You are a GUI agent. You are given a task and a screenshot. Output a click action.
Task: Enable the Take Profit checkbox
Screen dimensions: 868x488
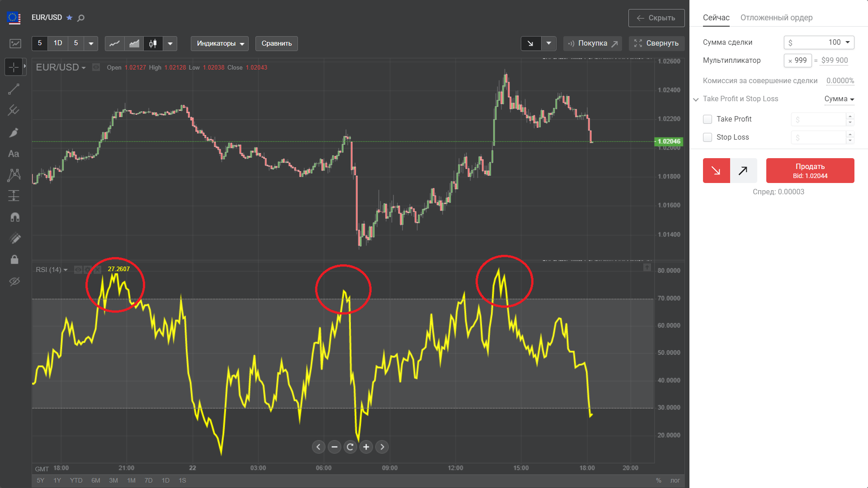708,119
